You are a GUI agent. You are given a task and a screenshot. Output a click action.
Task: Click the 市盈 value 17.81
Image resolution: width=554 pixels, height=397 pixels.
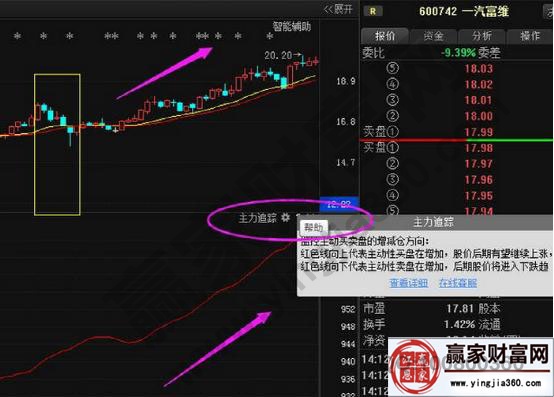[x=460, y=309]
